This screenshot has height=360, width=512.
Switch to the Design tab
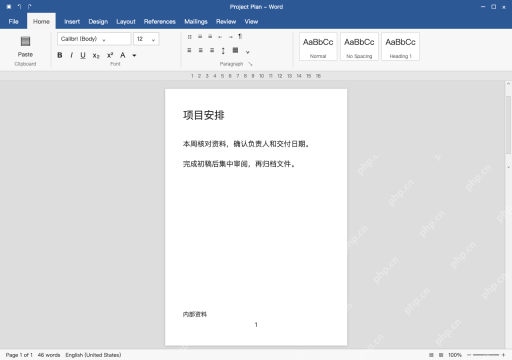[98, 22]
